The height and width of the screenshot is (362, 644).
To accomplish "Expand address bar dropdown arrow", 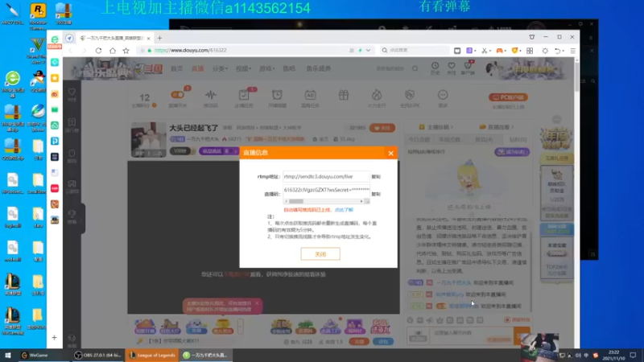I will pyautogui.click(x=368, y=51).
